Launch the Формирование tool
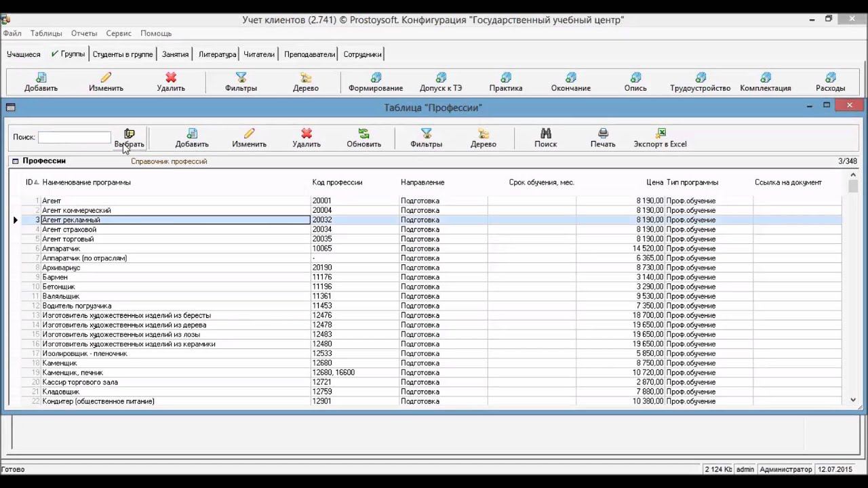 (376, 82)
